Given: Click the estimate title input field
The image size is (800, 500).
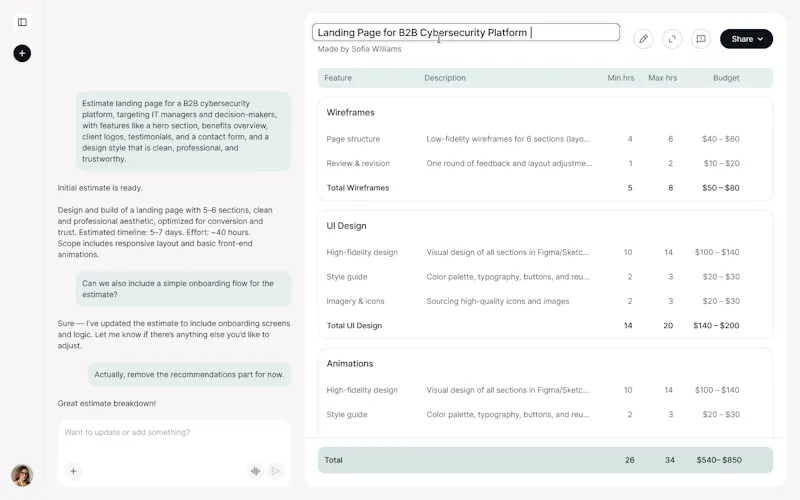Looking at the screenshot, I should pyautogui.click(x=466, y=32).
